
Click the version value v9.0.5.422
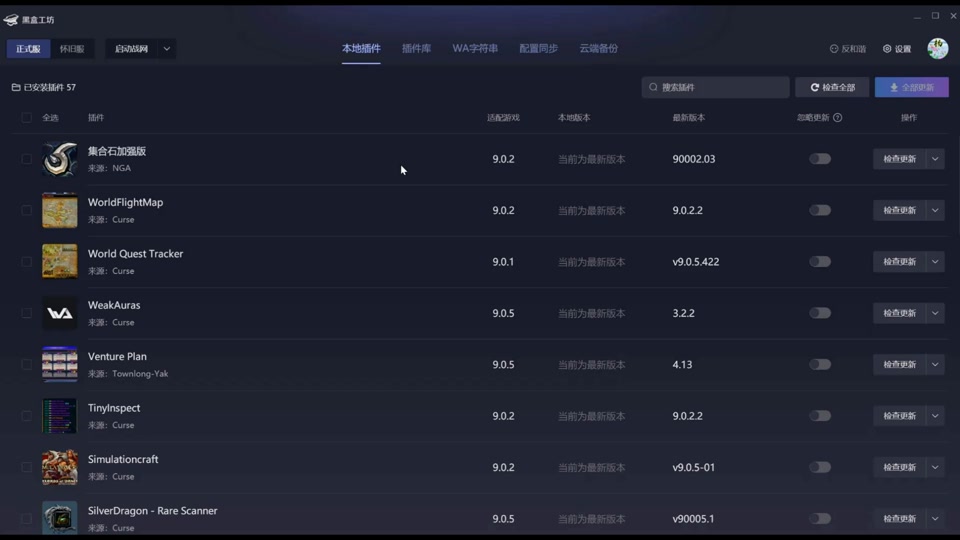pyautogui.click(x=696, y=262)
